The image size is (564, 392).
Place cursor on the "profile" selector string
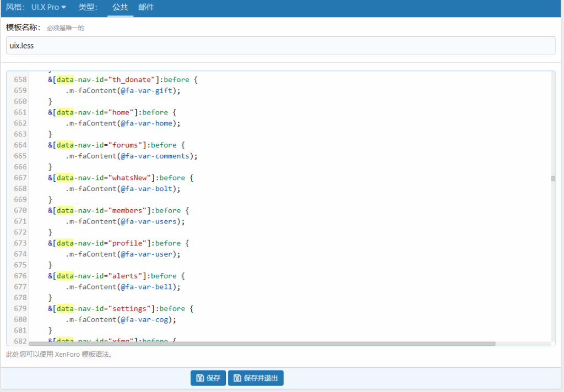129,243
